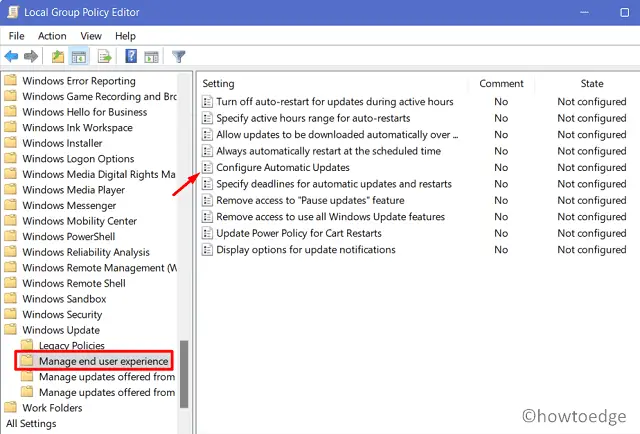Click the folder icon of Windows PowerShell
Viewport: 640px width, 434px height.
[11, 236]
